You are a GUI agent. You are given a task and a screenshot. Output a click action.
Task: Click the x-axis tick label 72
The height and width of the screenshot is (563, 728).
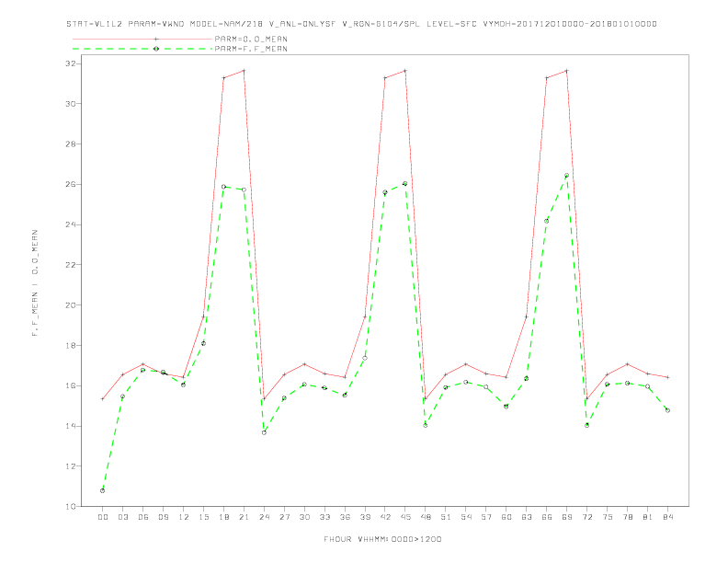point(586,517)
